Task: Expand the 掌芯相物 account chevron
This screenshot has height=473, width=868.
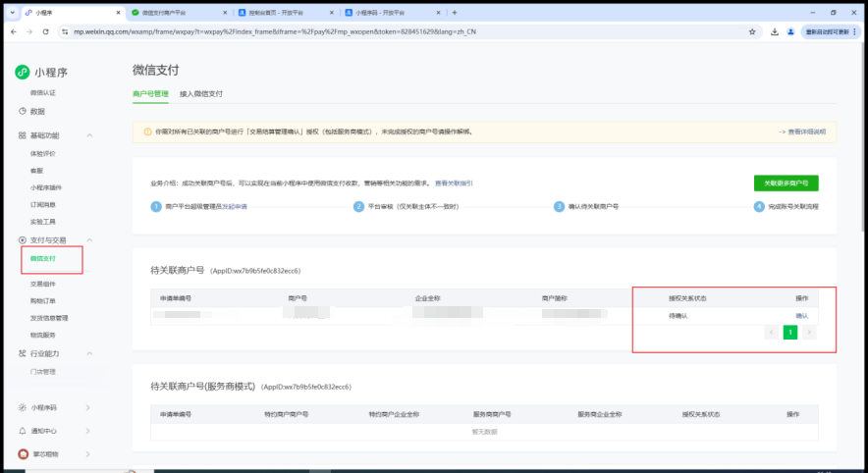Action: point(88,454)
